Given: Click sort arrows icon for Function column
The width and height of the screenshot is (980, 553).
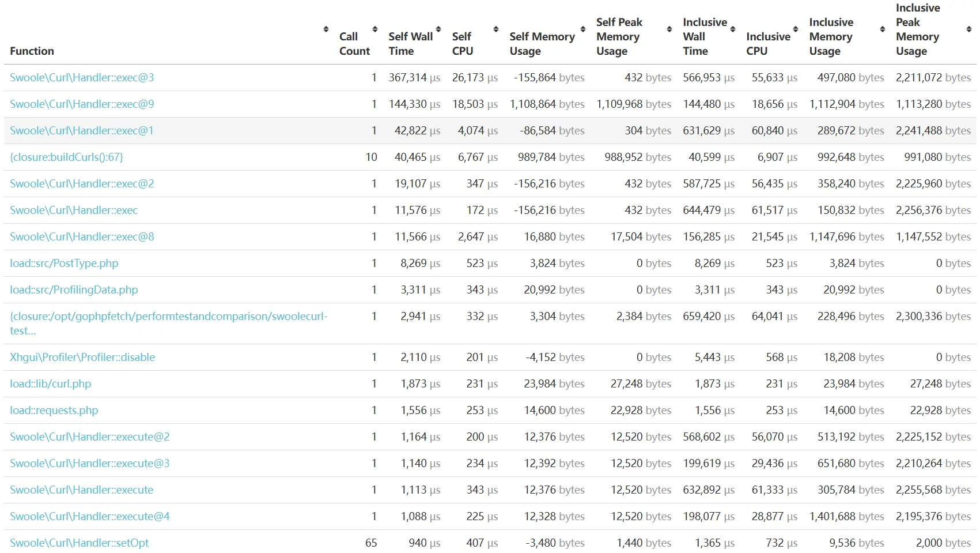Looking at the screenshot, I should click(x=326, y=29).
